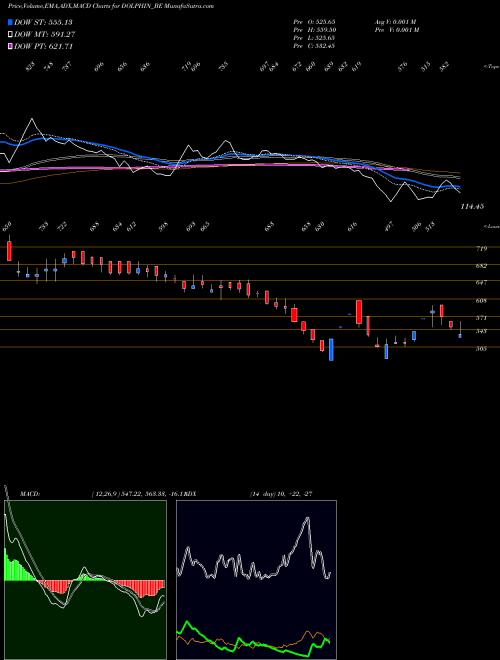Click the 608 price level label
The image size is (500, 660).
[481, 301]
